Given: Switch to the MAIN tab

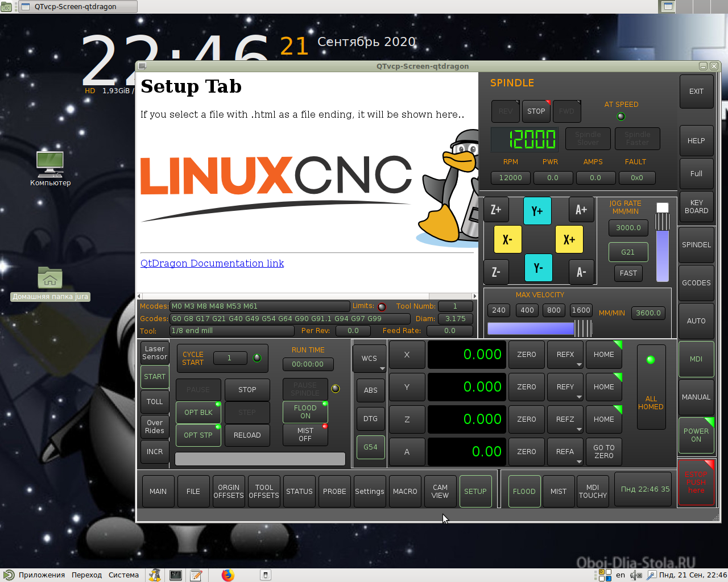Looking at the screenshot, I should click(158, 492).
